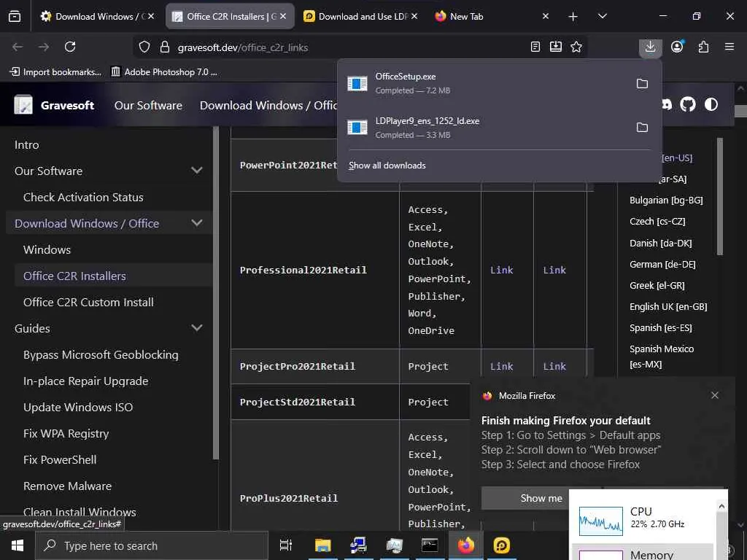The width and height of the screenshot is (747, 560).
Task: Open the extensions puzzle icon
Action: pos(703,47)
